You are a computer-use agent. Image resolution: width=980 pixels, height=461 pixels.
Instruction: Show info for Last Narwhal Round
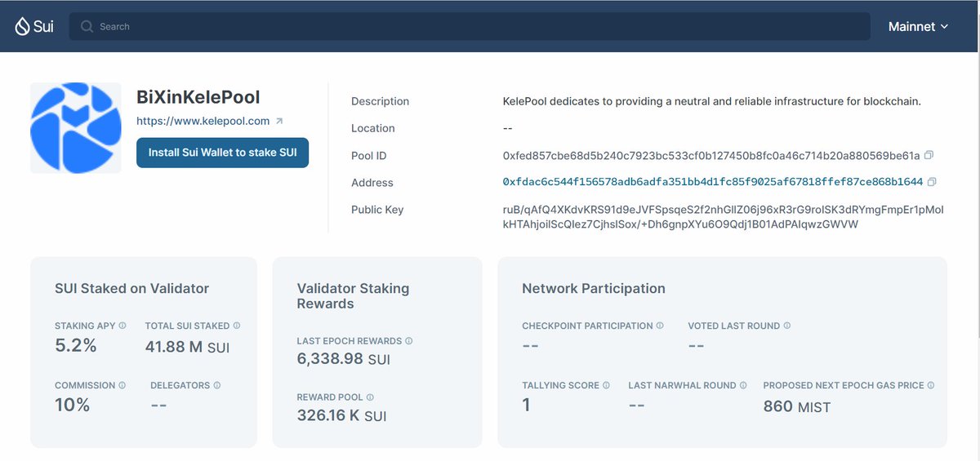[x=743, y=385]
